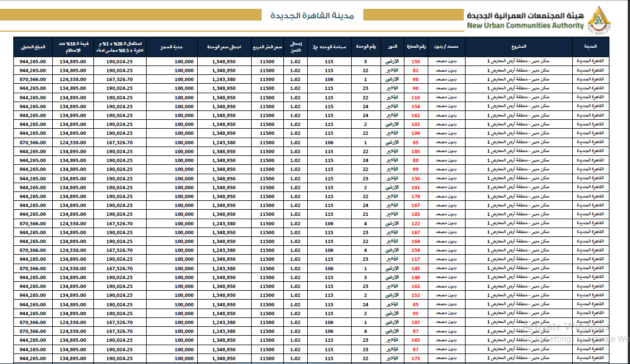Click city 'القاهرة الجديدة' in building 102 row

tap(590, 124)
